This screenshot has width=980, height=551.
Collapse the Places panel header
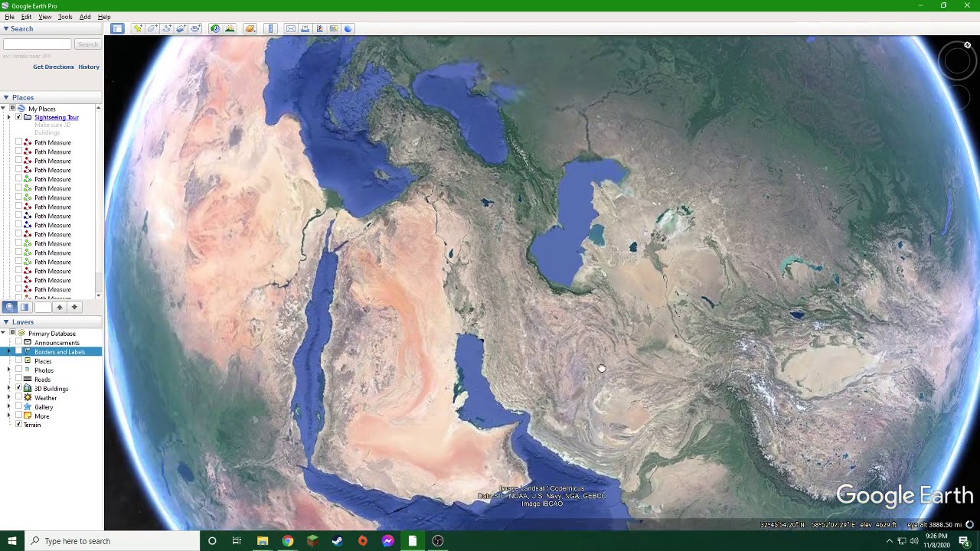pyautogui.click(x=51, y=97)
